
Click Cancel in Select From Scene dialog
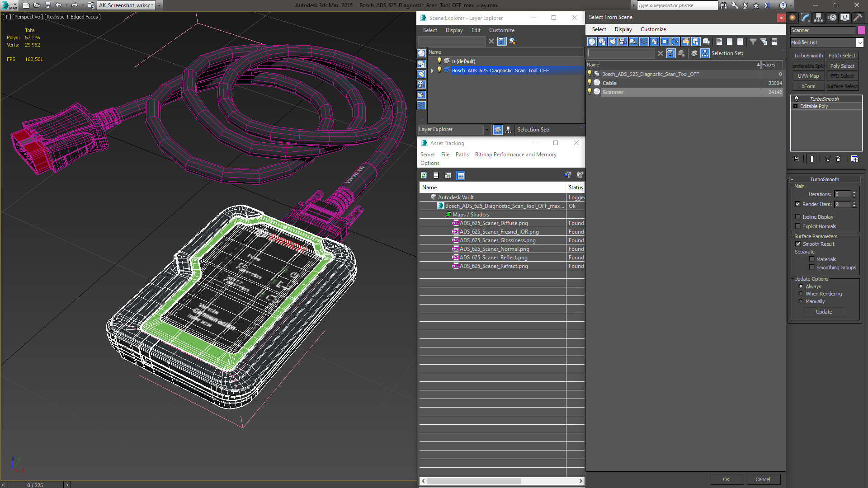click(763, 479)
